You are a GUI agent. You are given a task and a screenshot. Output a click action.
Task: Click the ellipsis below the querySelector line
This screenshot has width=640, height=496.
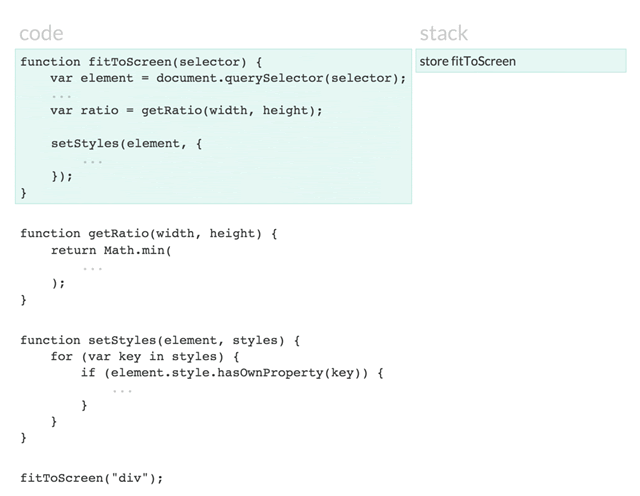(62, 97)
